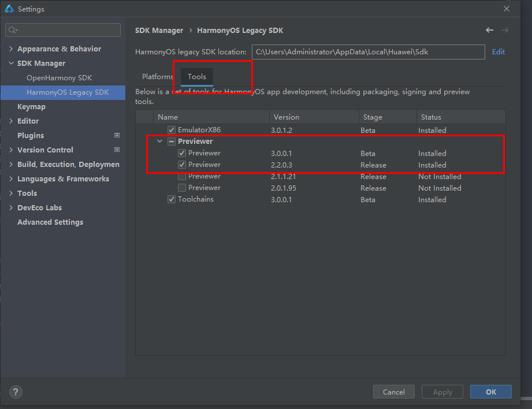Collapse the Previewer group in table
This screenshot has width=532, height=409.
tap(160, 141)
